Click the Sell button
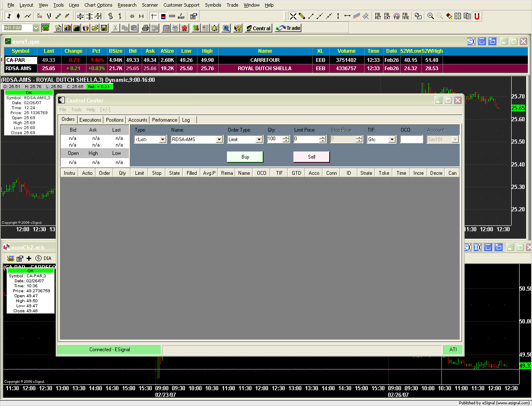 click(312, 157)
